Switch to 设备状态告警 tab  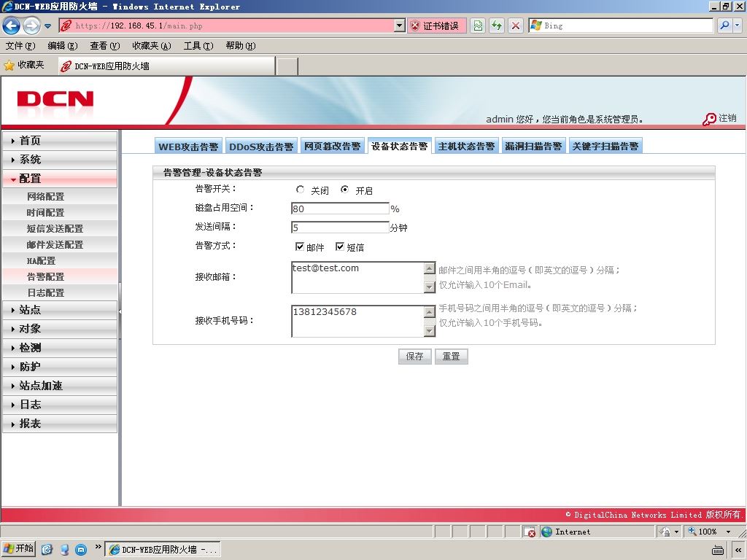399,146
